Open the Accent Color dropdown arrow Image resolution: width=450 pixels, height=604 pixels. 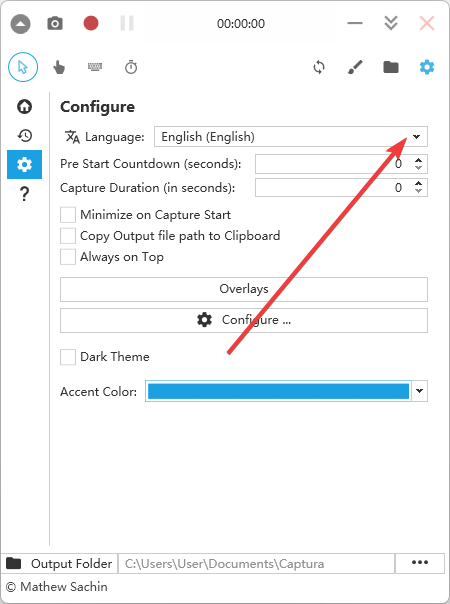420,391
